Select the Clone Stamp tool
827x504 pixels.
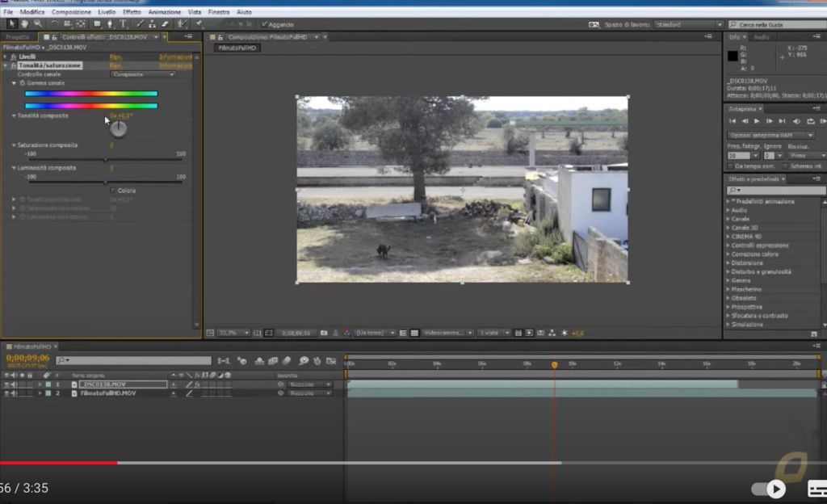tap(152, 23)
